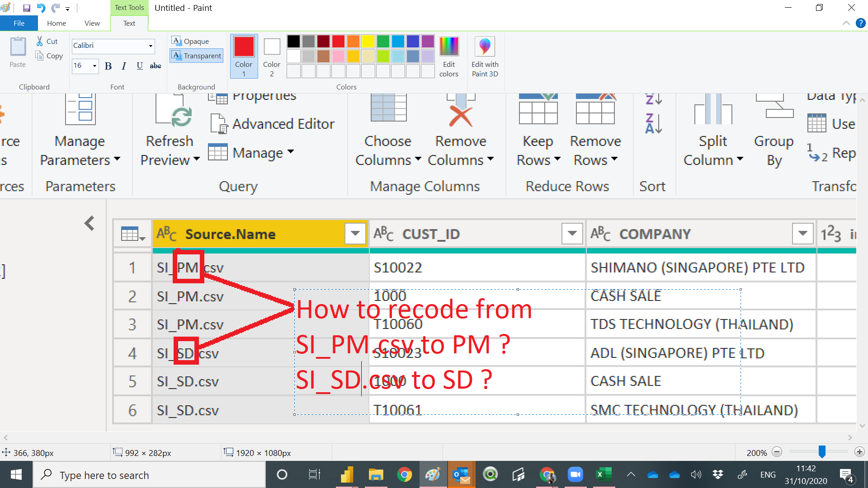This screenshot has width=868, height=488.
Task: Toggle Italic text formatting
Action: (x=124, y=66)
